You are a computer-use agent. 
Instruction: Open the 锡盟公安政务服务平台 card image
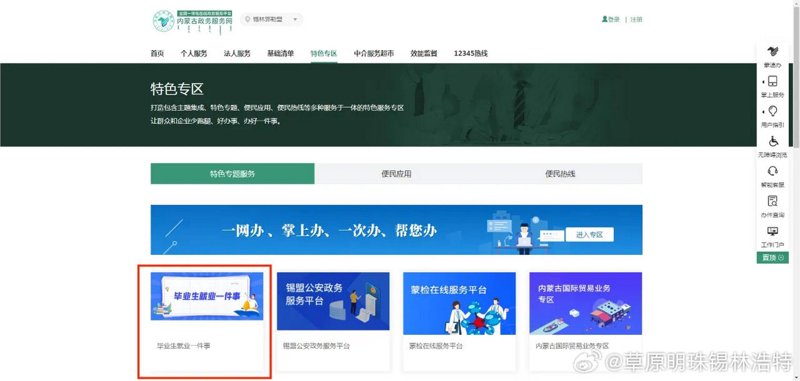tap(333, 301)
